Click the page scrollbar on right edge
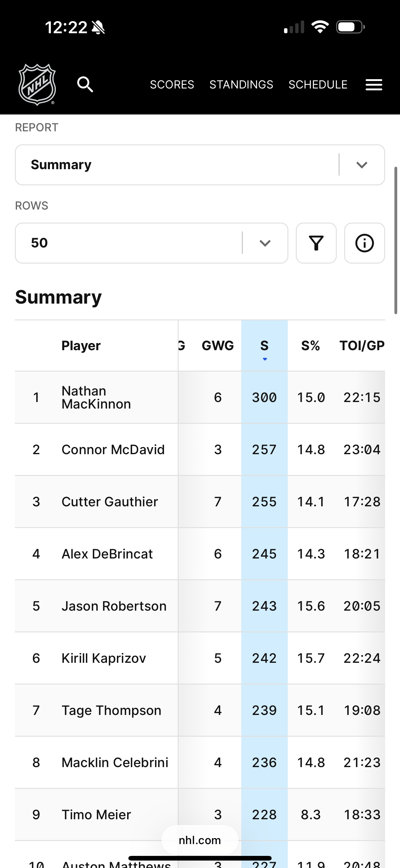Screen dimensions: 400x868 (396, 240)
